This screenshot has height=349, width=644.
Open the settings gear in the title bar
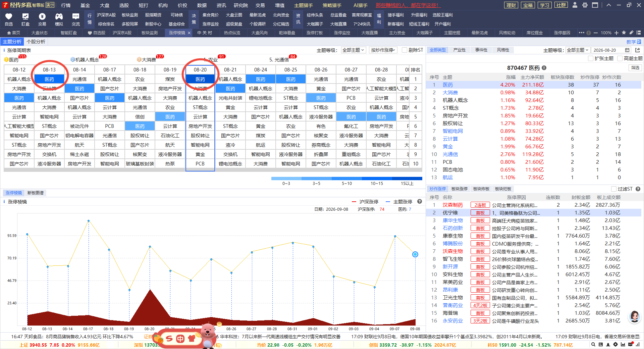[585, 5]
